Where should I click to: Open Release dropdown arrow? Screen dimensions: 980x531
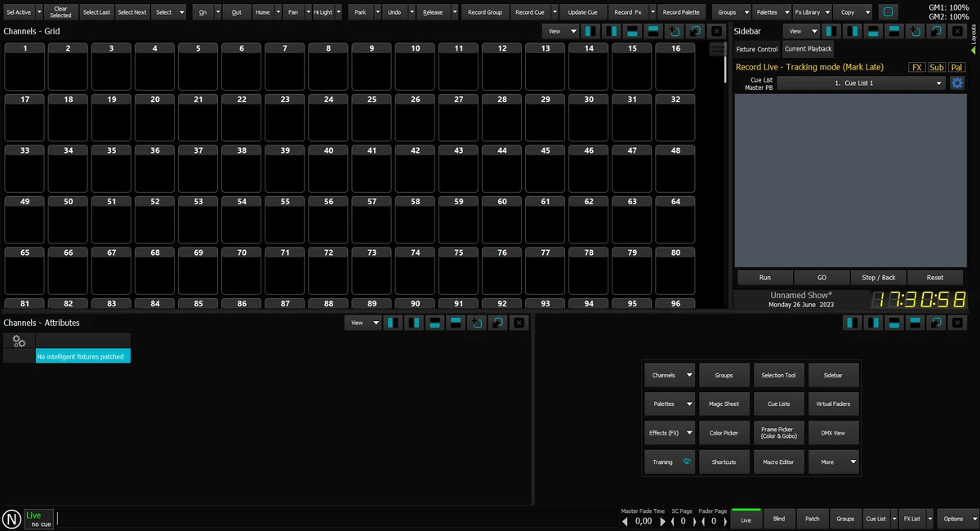click(x=455, y=12)
